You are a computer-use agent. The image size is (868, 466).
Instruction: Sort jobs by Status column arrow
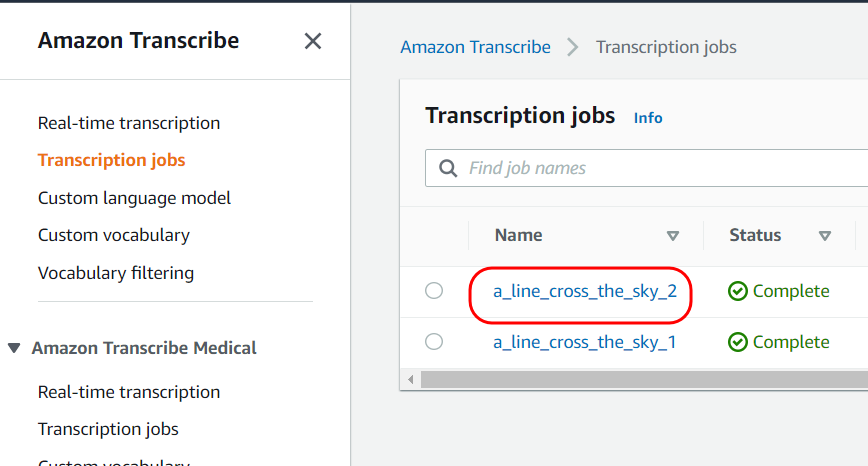pyautogui.click(x=825, y=236)
